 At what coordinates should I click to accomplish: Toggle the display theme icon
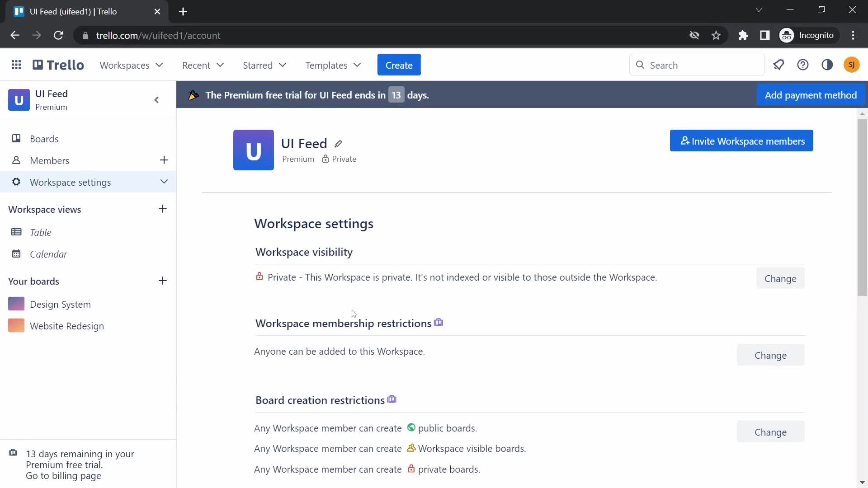pos(827,65)
